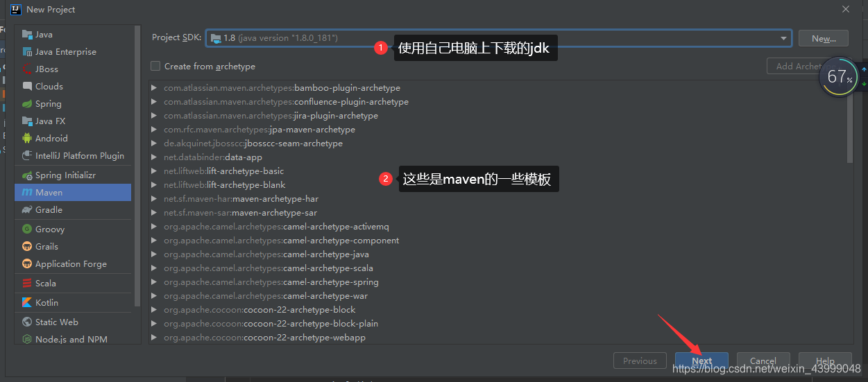Viewport: 868px width, 382px height.
Task: Pick the JBoss icon in sidebar
Action: coord(27,69)
